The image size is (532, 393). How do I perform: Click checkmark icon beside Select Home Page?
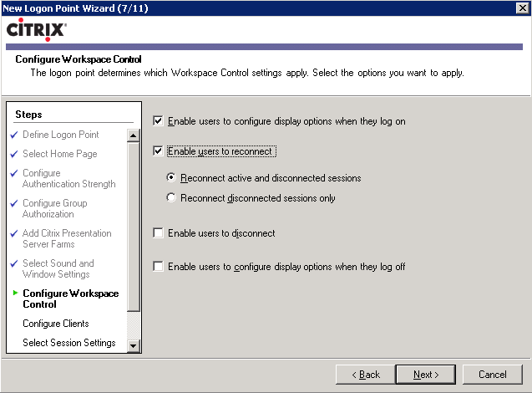(14, 154)
